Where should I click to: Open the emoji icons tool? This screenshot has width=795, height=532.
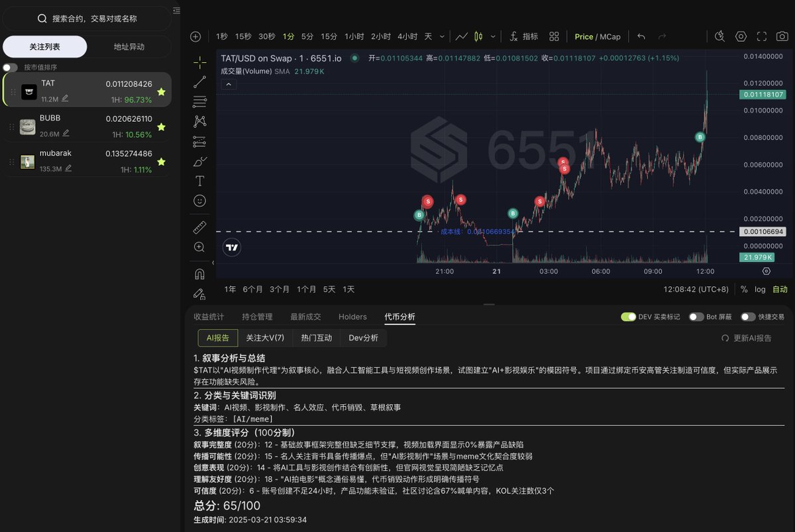click(199, 200)
